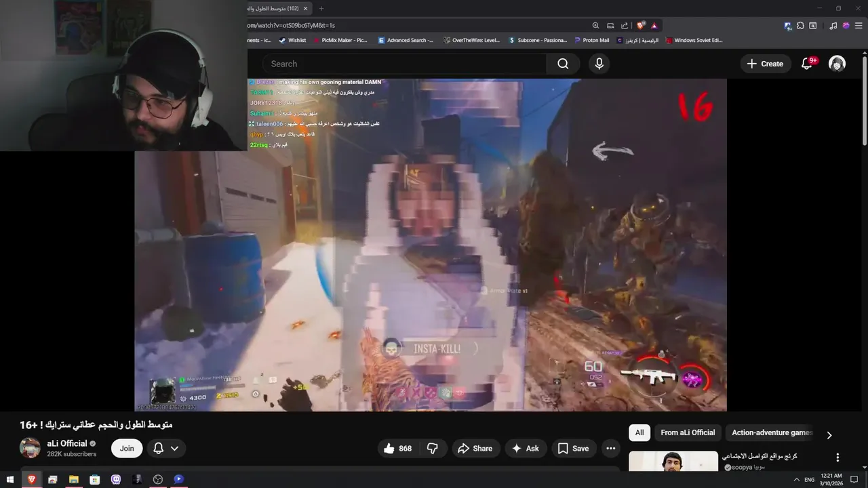Open the Windows Soviet Edition bookmark
The width and height of the screenshot is (868, 488).
pyautogui.click(x=694, y=40)
